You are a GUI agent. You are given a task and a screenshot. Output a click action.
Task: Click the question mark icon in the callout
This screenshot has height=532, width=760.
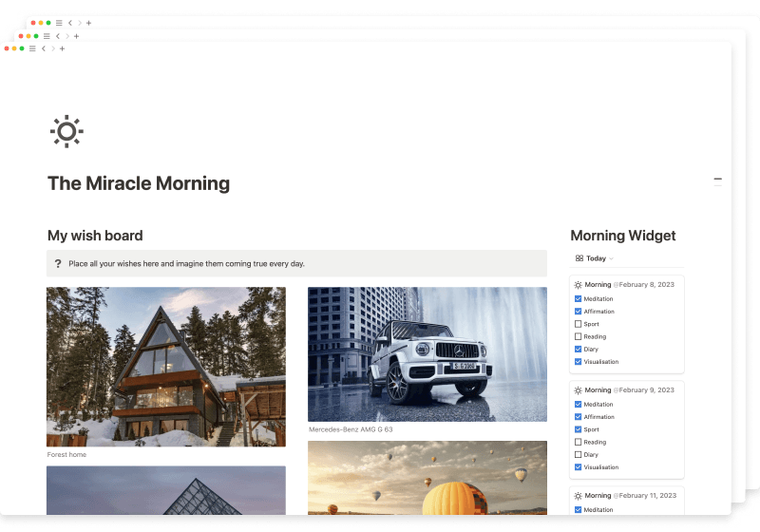[58, 264]
